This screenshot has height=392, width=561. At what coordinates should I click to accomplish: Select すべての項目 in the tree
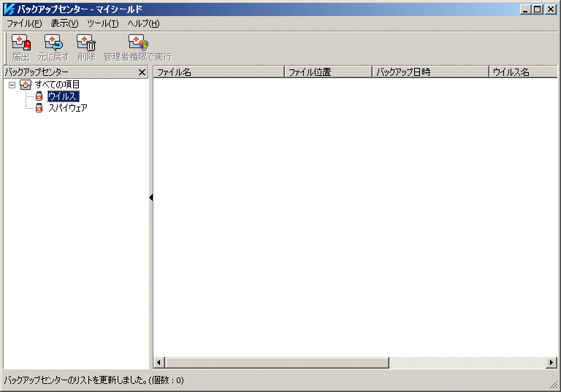click(x=57, y=85)
